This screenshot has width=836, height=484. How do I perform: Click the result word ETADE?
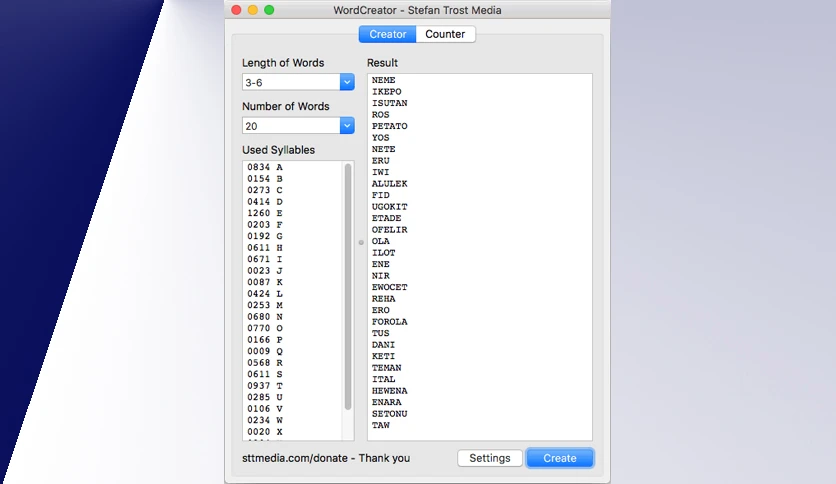tap(387, 219)
